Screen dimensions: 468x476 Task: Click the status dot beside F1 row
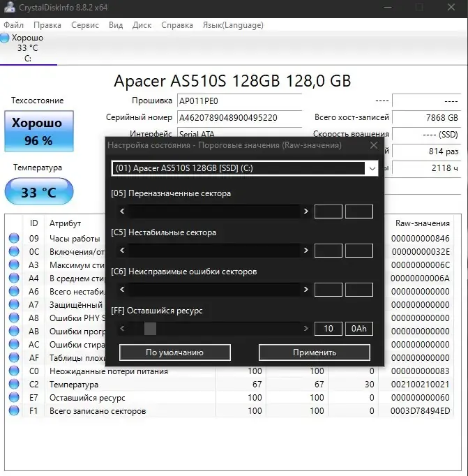(x=14, y=410)
